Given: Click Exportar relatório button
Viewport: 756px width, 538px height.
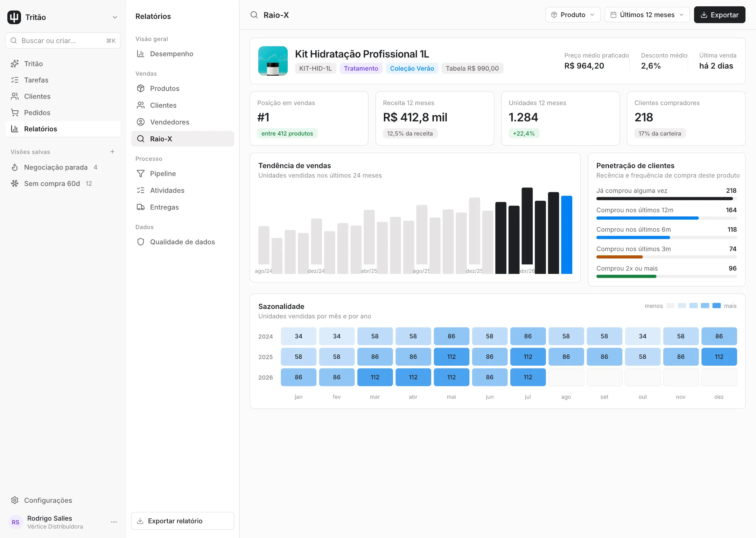Looking at the screenshot, I should tap(183, 521).
